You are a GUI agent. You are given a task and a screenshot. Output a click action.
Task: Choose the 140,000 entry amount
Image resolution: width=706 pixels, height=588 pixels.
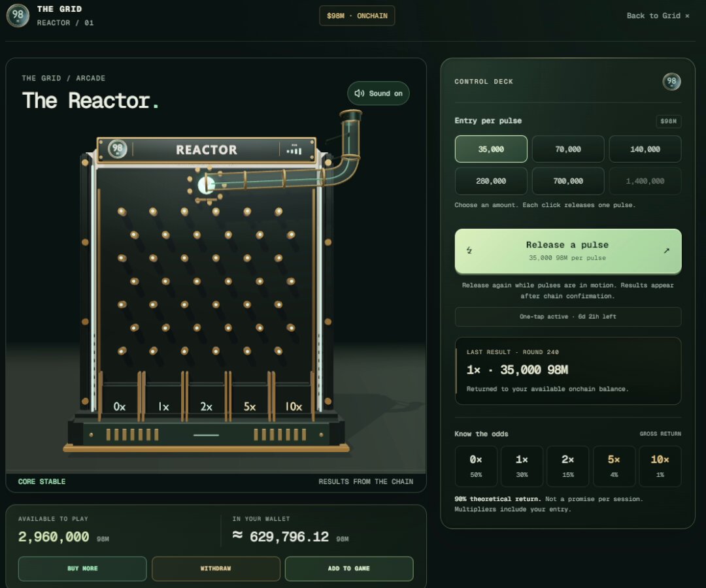(645, 149)
